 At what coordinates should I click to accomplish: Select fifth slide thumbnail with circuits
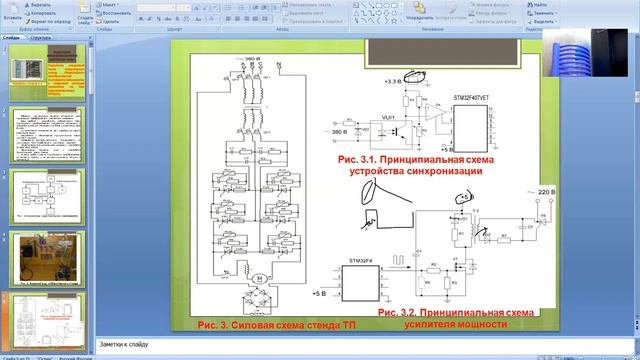coord(48,321)
